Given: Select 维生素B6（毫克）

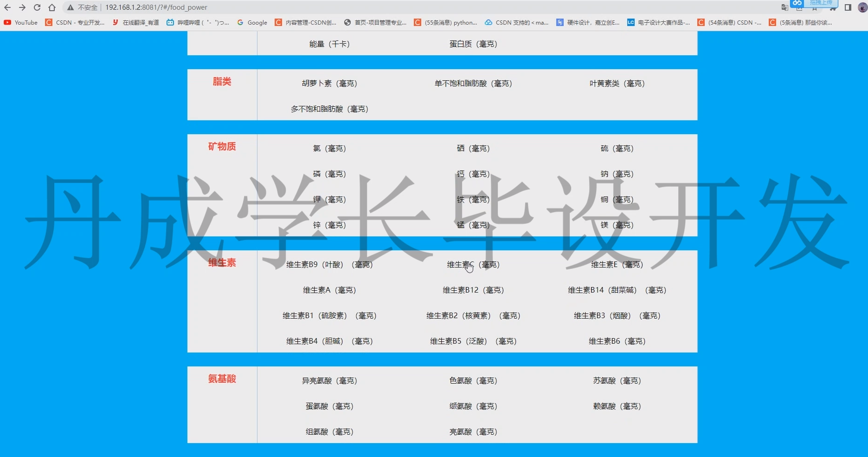Looking at the screenshot, I should [617, 341].
